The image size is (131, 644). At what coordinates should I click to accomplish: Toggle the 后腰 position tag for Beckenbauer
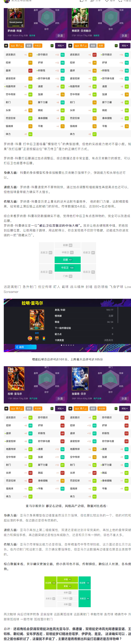click(101, 46)
